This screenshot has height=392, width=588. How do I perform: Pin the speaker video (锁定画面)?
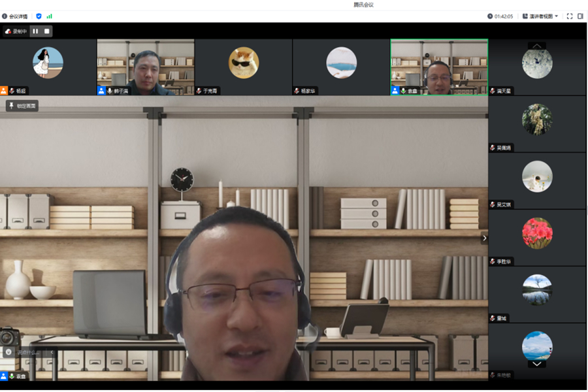tap(22, 106)
